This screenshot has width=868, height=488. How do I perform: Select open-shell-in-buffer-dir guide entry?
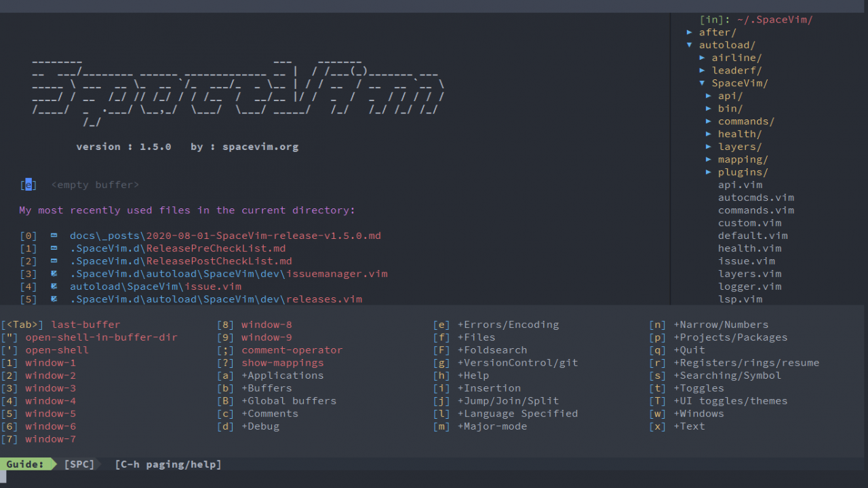[102, 337]
